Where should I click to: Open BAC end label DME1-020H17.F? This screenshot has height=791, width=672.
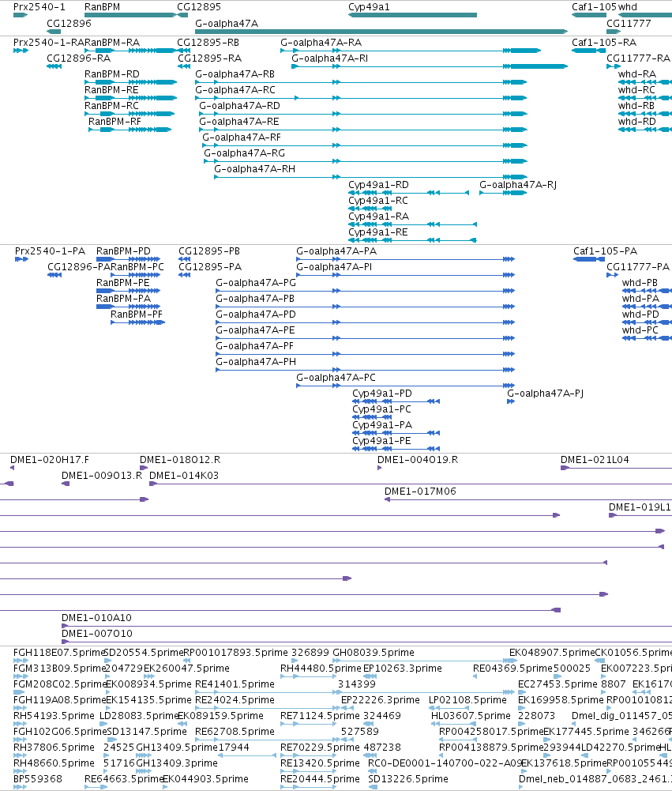pyautogui.click(x=50, y=460)
